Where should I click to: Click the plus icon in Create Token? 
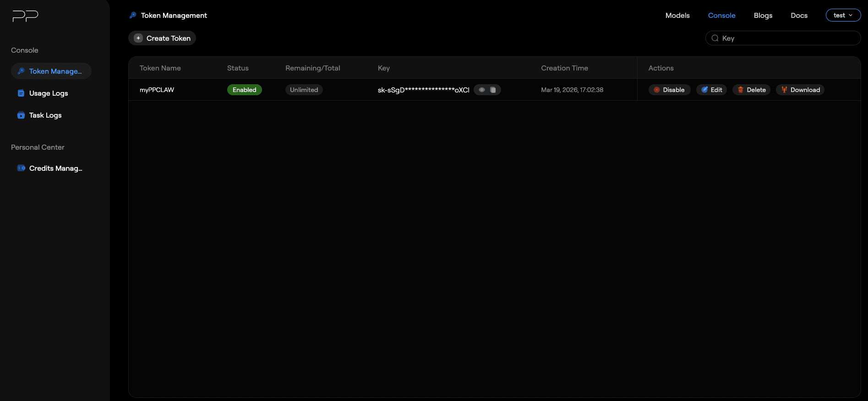(x=138, y=38)
